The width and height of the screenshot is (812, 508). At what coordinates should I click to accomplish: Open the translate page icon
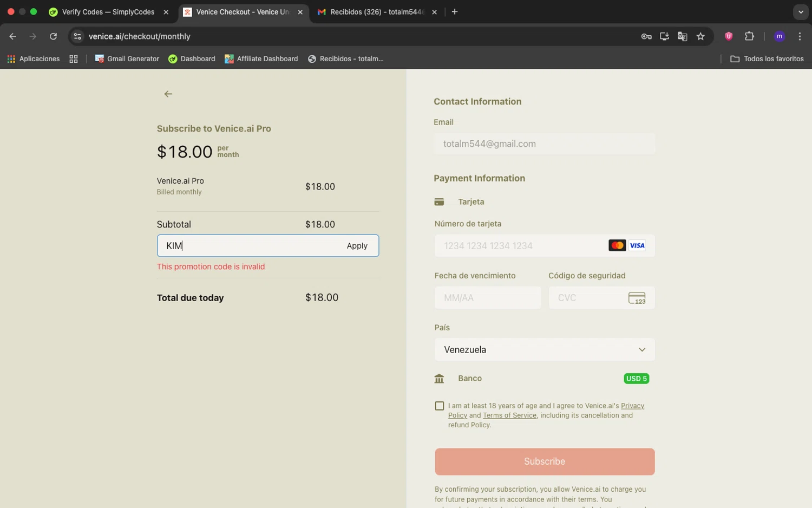[683, 36]
